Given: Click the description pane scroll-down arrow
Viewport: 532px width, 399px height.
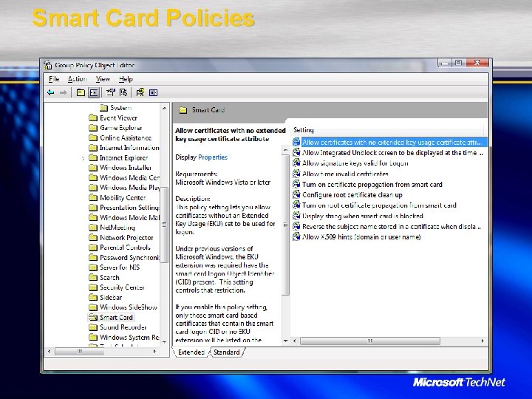Looking at the screenshot, I should 286,341.
